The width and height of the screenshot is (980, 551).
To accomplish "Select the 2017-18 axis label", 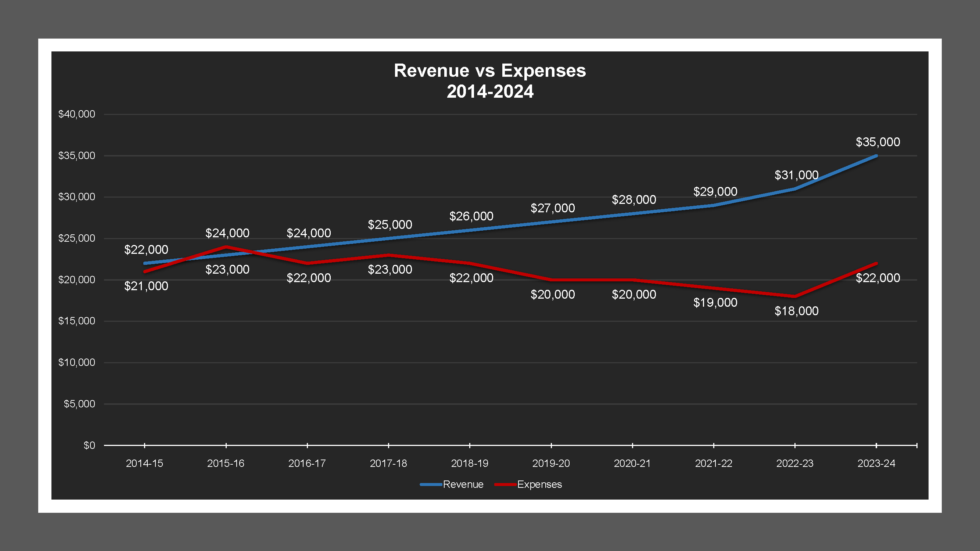I will (x=388, y=464).
